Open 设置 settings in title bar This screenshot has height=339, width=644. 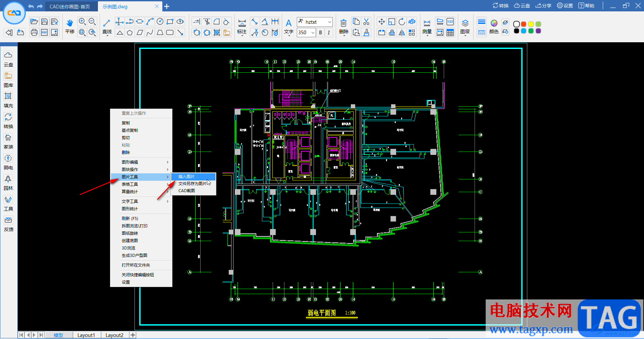[565, 6]
